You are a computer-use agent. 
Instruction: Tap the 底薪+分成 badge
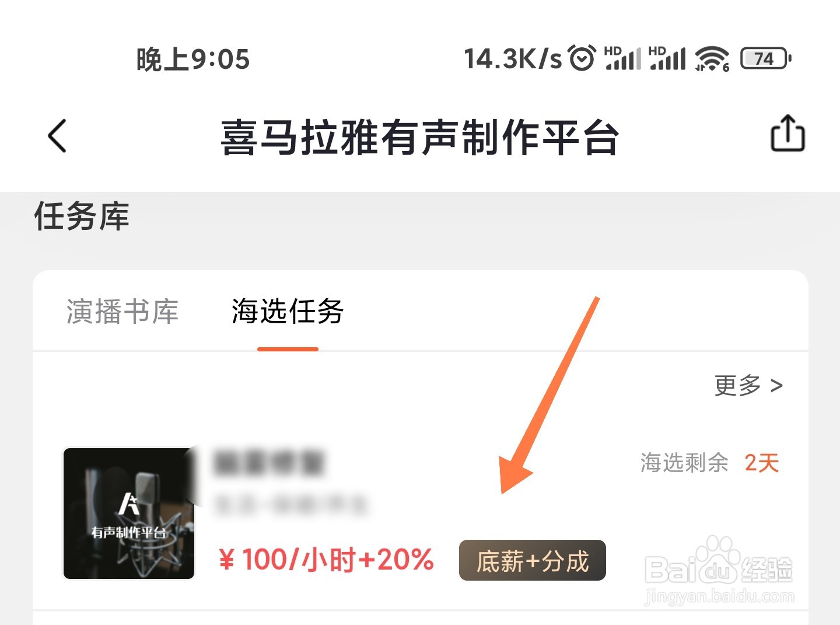(x=533, y=561)
